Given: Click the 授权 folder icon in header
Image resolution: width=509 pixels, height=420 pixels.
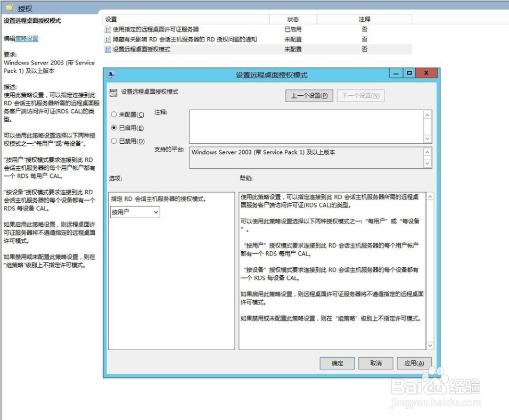Looking at the screenshot, I should (10, 7).
